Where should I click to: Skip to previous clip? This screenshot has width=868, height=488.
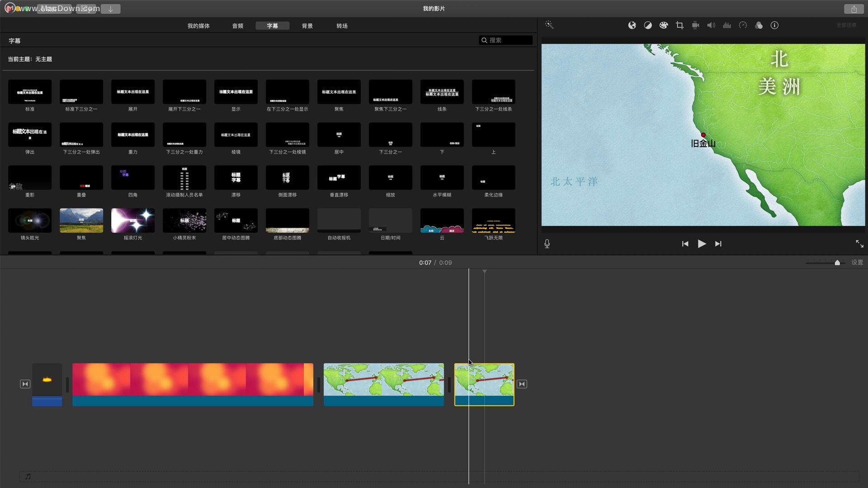pos(685,244)
